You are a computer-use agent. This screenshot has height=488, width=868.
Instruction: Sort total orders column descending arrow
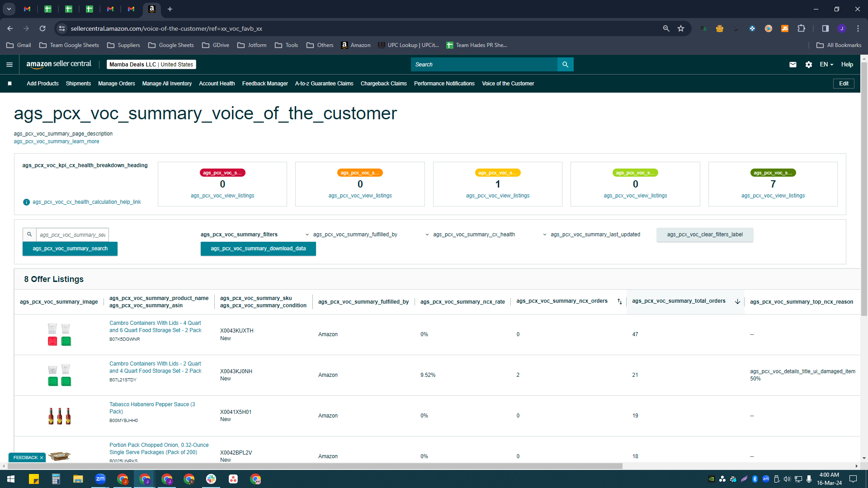(737, 301)
